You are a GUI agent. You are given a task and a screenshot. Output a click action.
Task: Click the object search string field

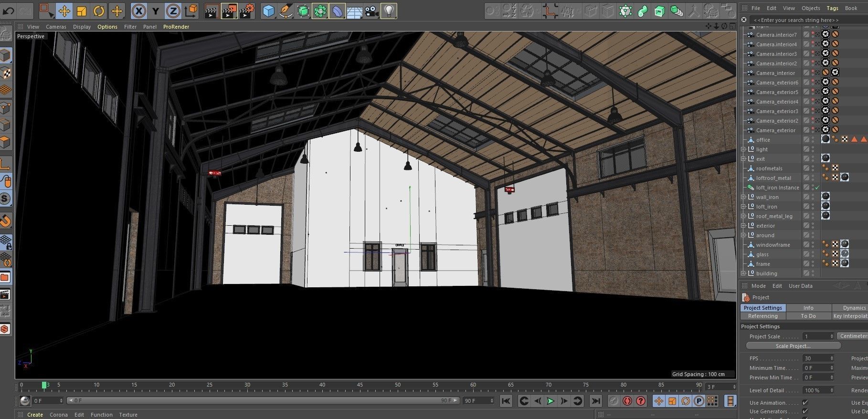[808, 20]
